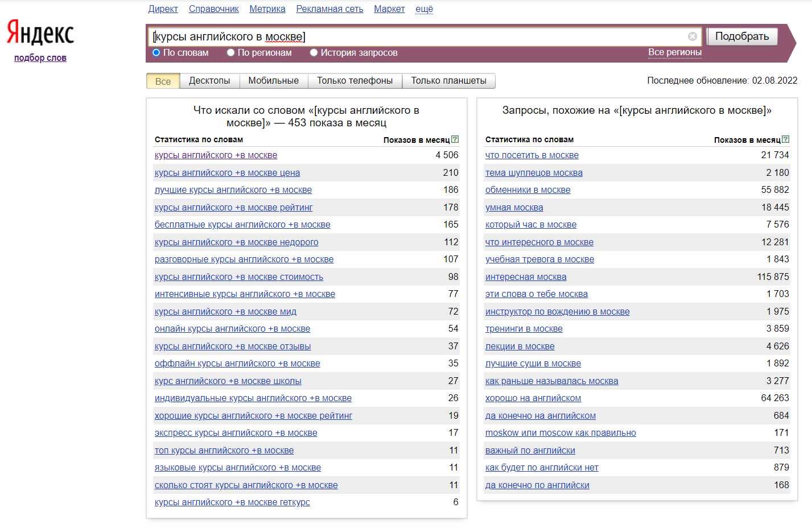Open 'Метрика' in the top navigation
This screenshot has width=812, height=528.
[x=267, y=9]
